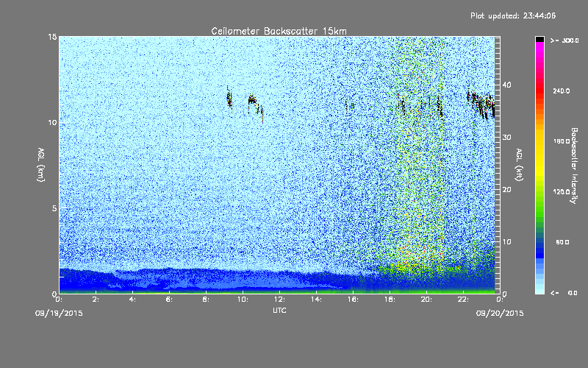
Task: Select the '180.0' colorbar label
Action: 562,141
